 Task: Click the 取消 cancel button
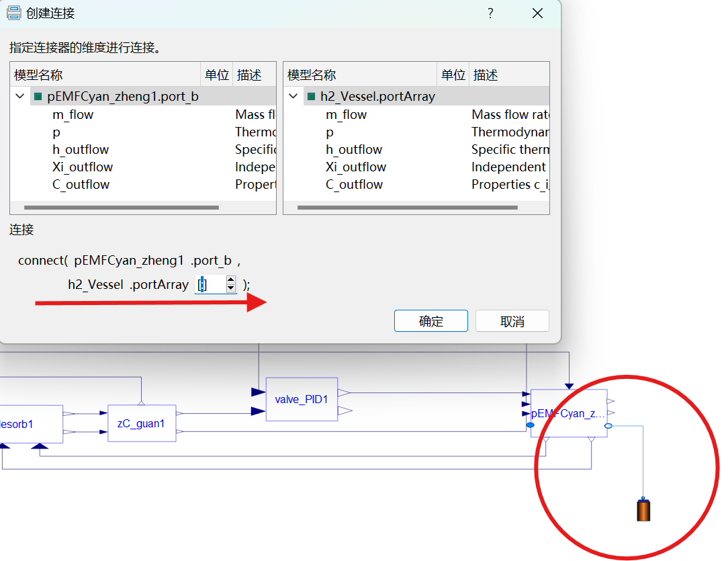(512, 321)
